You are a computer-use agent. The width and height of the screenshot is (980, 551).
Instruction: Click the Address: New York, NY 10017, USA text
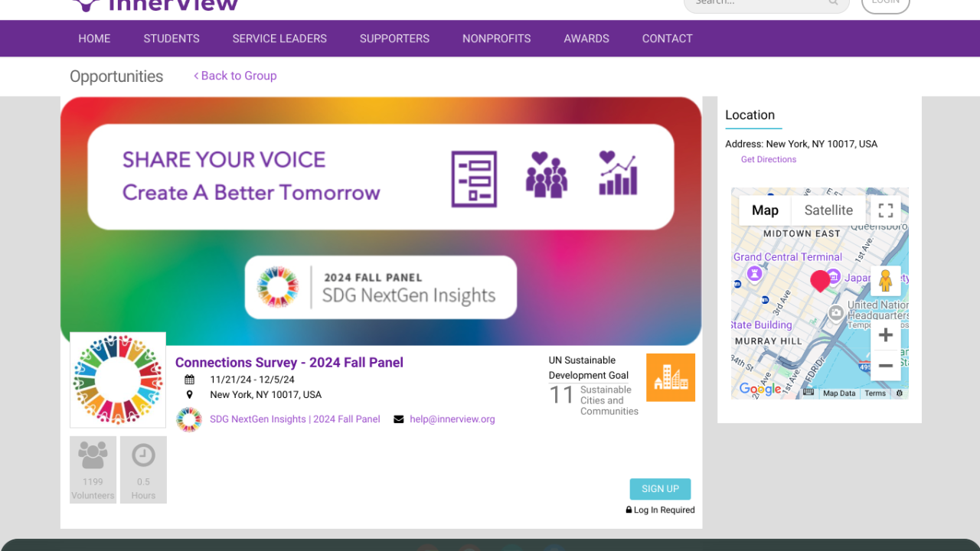coord(802,144)
